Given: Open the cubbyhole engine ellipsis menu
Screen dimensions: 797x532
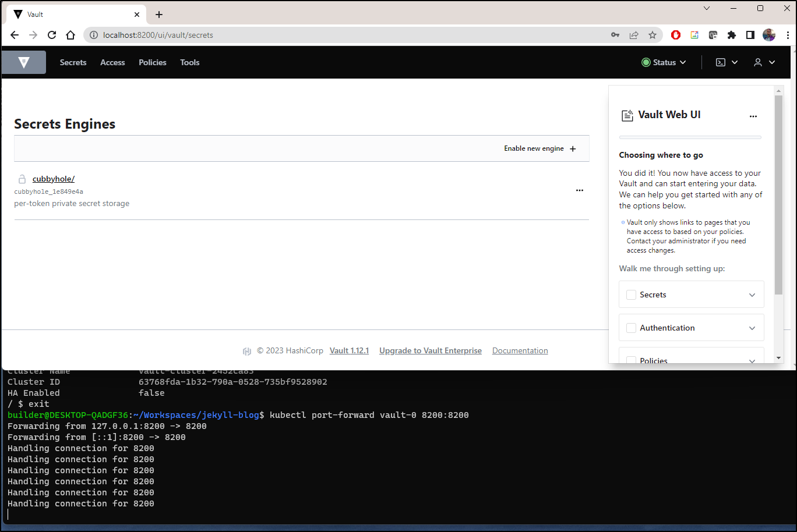Looking at the screenshot, I should pyautogui.click(x=580, y=190).
